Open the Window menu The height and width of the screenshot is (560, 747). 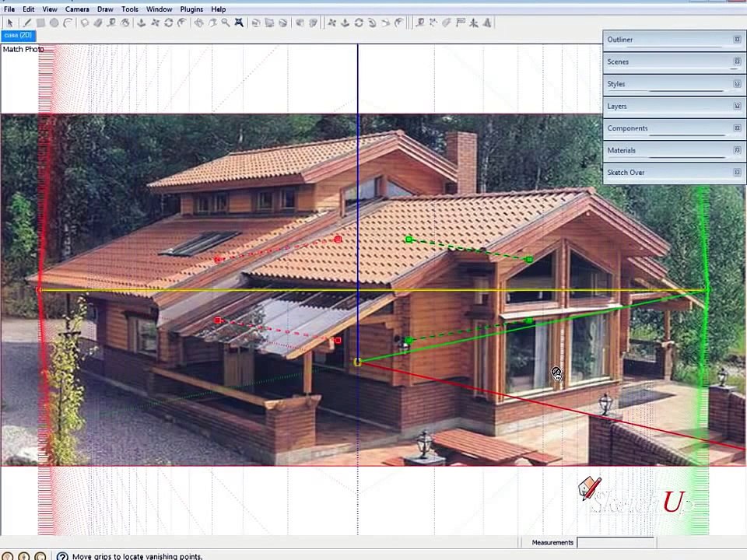point(159,9)
